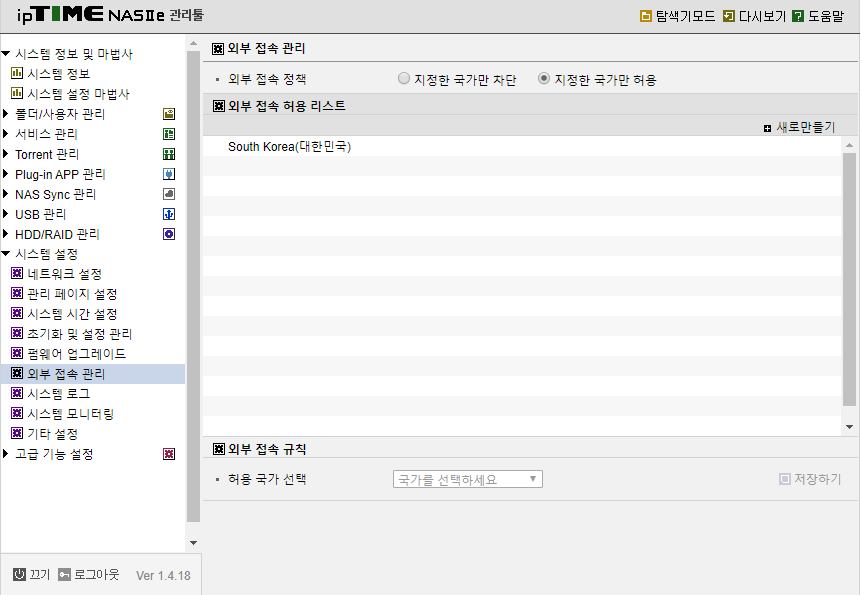Expand the Torrent 관리 section arrow
This screenshot has height=595, width=862.
click(5, 154)
